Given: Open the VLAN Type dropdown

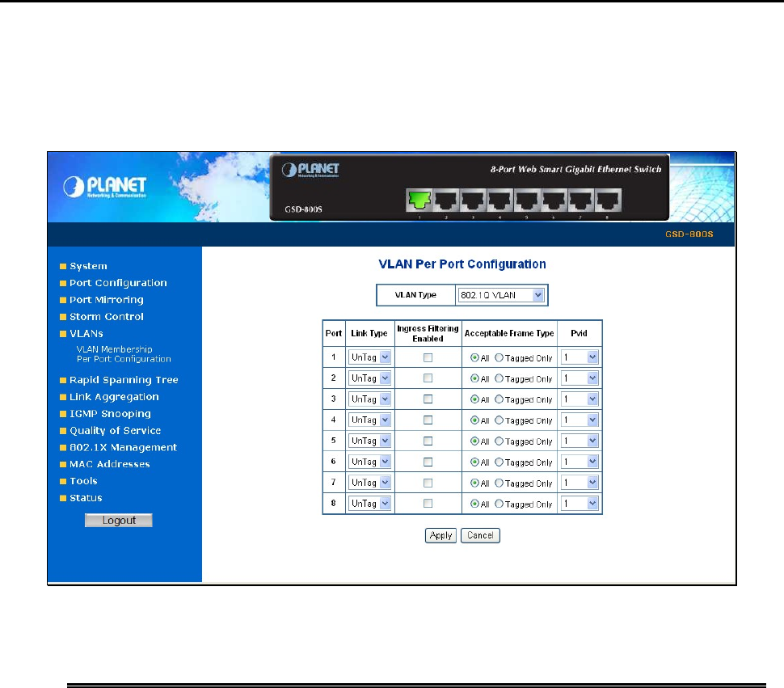Looking at the screenshot, I should click(x=500, y=295).
